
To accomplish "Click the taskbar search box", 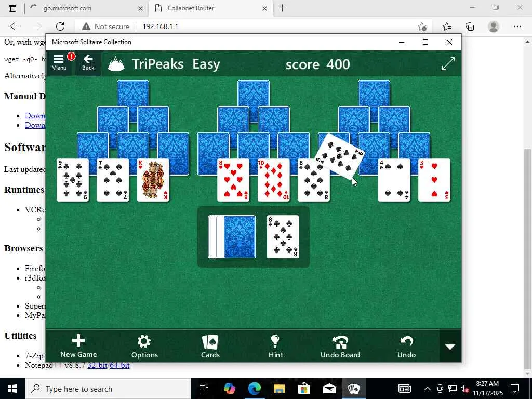I will (108, 389).
